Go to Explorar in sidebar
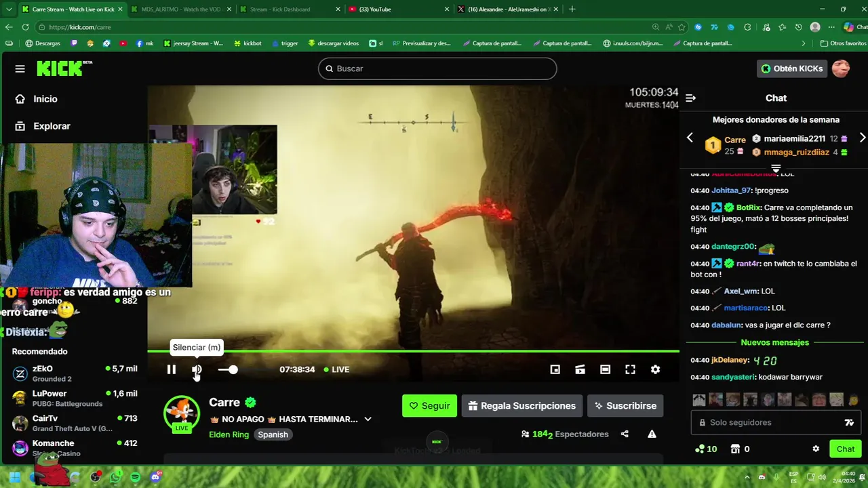Image resolution: width=868 pixels, height=488 pixels. (52, 126)
